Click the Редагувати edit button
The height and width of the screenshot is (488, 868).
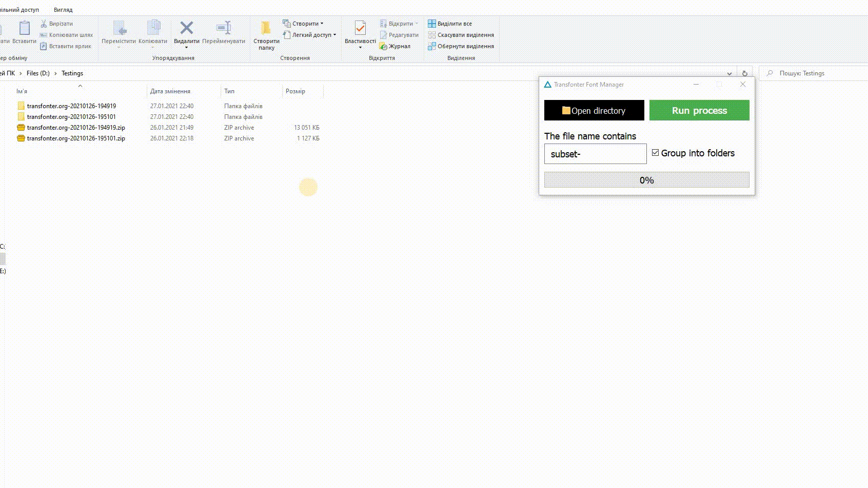[x=399, y=35]
